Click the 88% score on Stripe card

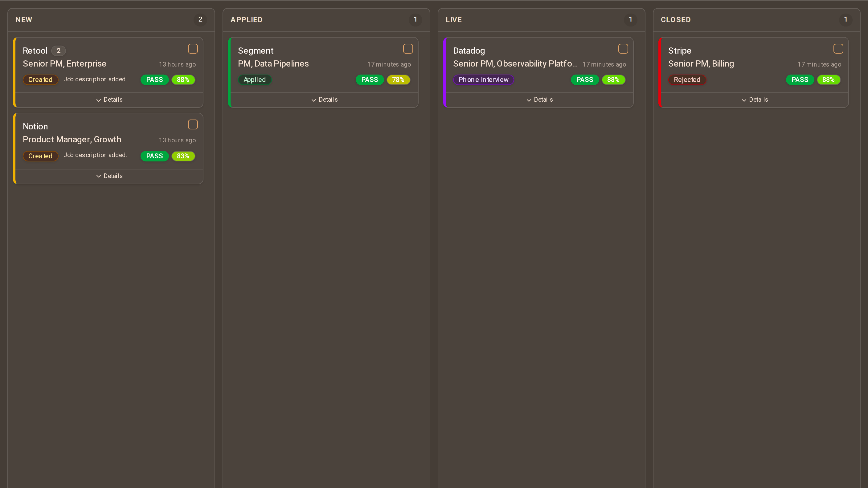coord(829,80)
